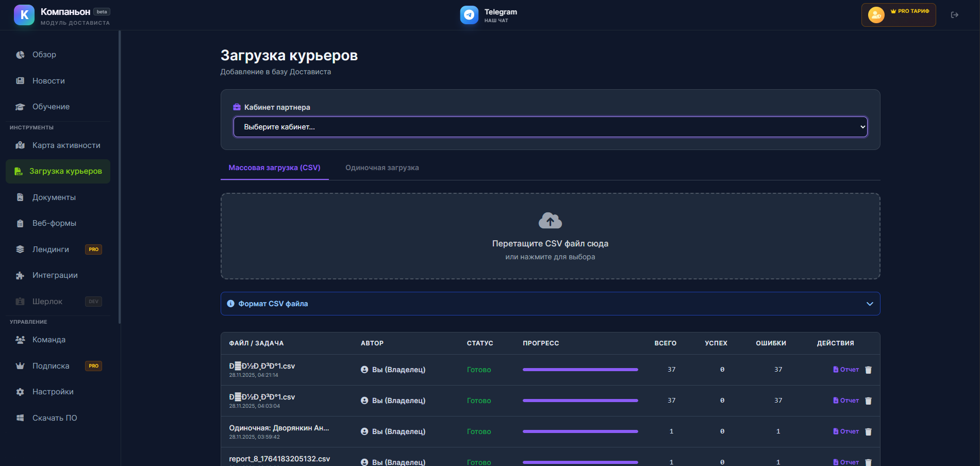Click the chevron on CSV format panel
The image size is (980, 466).
tap(870, 304)
